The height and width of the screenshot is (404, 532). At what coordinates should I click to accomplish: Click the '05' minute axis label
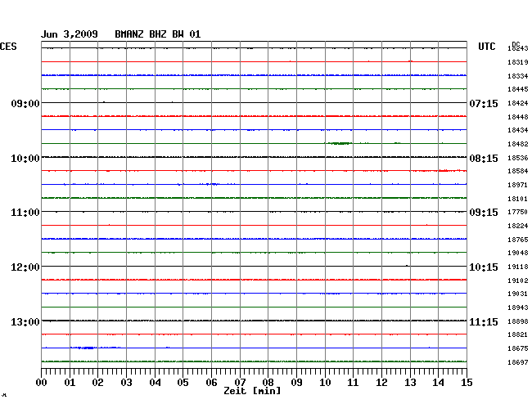pos(183,383)
